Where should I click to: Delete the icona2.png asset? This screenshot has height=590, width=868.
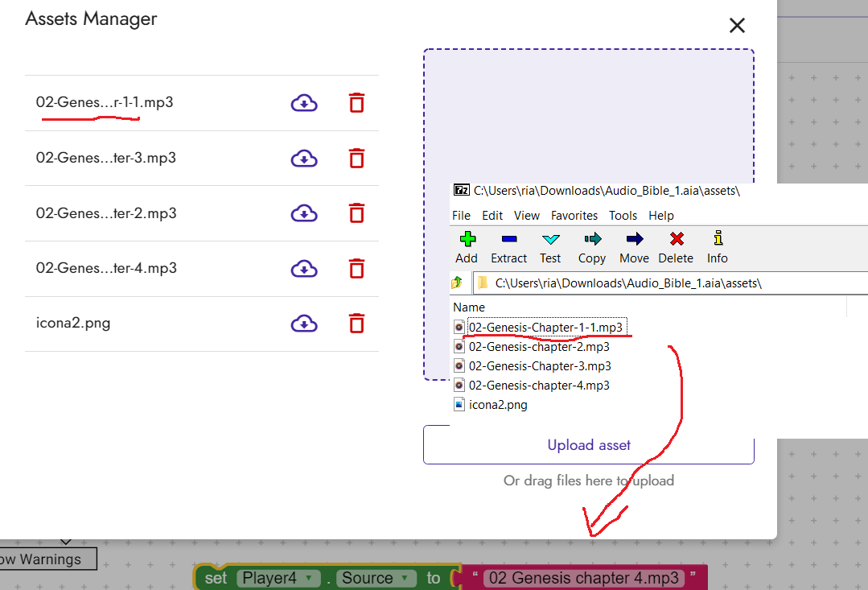(x=356, y=324)
